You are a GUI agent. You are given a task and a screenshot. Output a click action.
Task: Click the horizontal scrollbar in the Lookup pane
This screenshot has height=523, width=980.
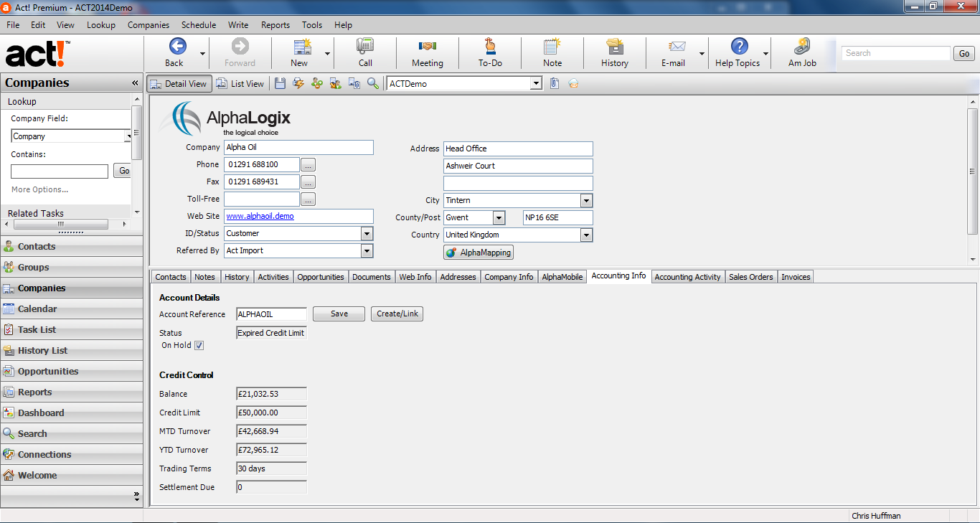pyautogui.click(x=61, y=225)
